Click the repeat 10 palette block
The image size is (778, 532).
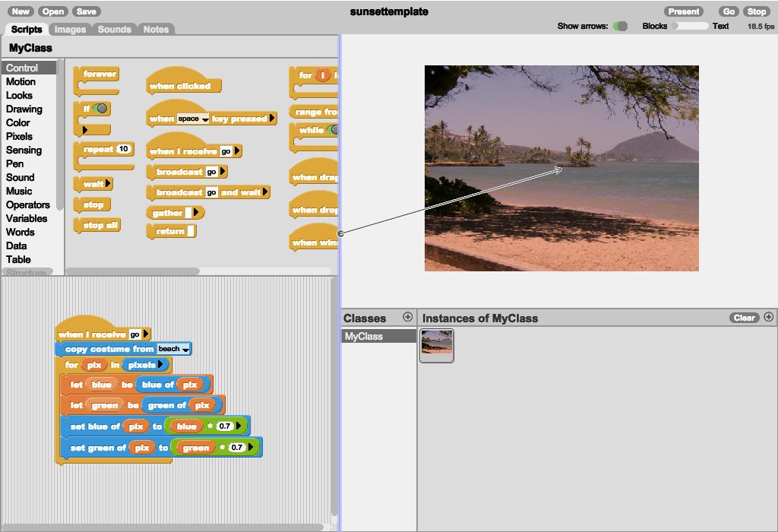click(x=98, y=149)
